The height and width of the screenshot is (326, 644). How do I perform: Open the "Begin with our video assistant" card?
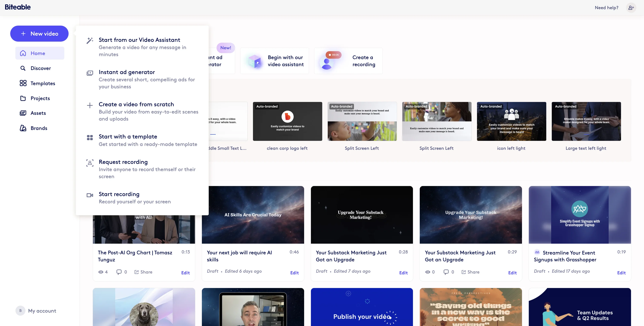click(274, 61)
